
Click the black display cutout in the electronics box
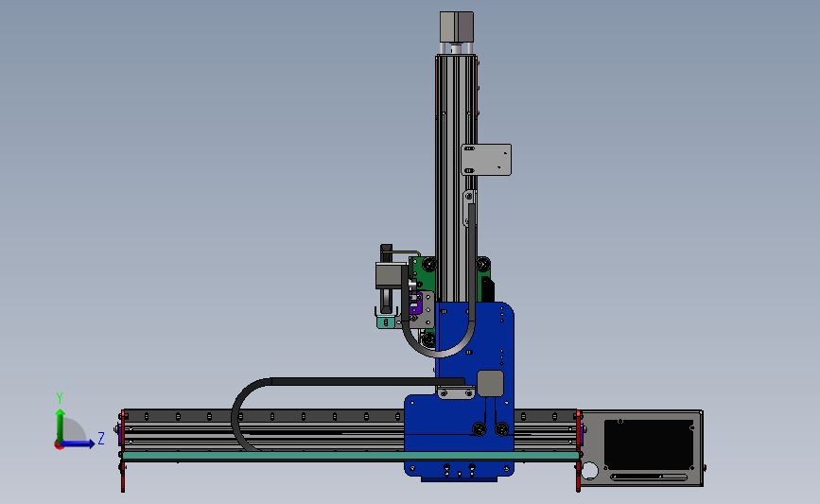tap(649, 444)
